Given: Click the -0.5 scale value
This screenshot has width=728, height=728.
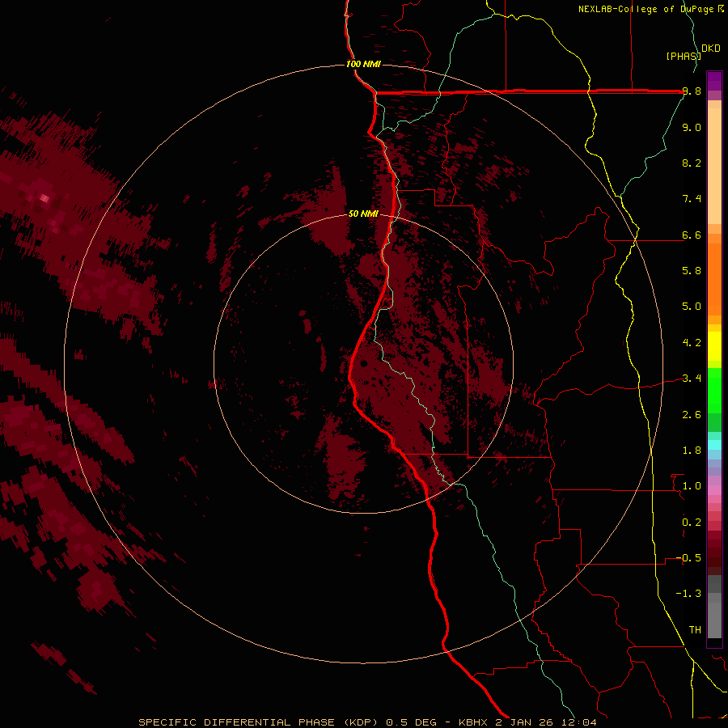Looking at the screenshot, I should click(688, 558).
